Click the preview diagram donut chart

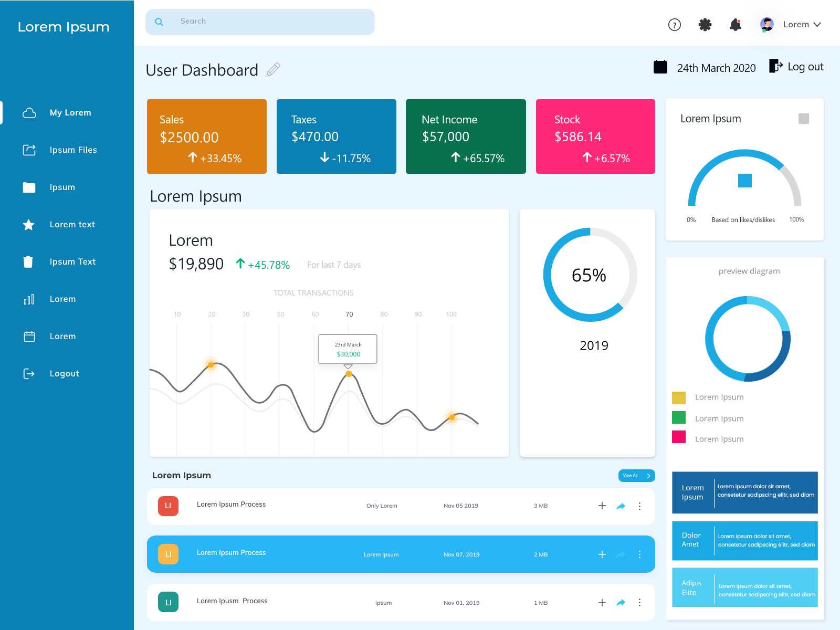(748, 339)
